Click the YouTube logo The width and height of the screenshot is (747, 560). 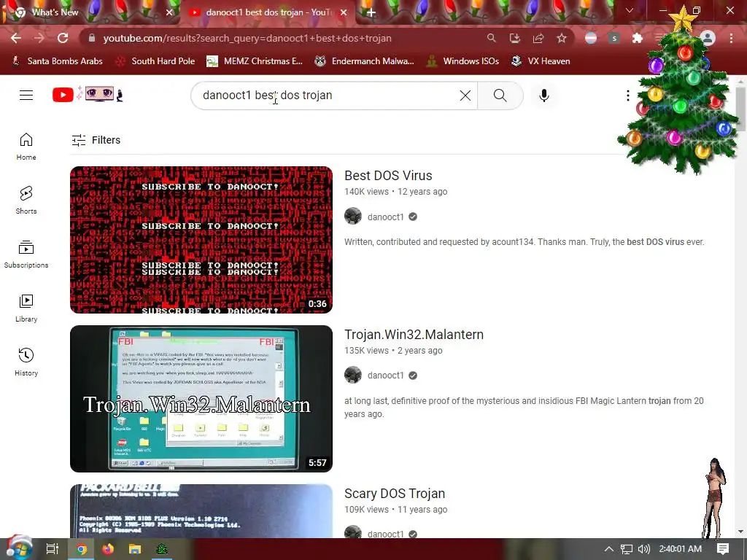63,96
